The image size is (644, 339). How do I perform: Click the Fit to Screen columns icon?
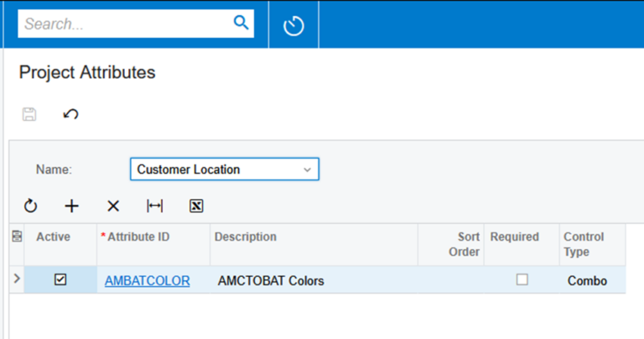pos(155,206)
